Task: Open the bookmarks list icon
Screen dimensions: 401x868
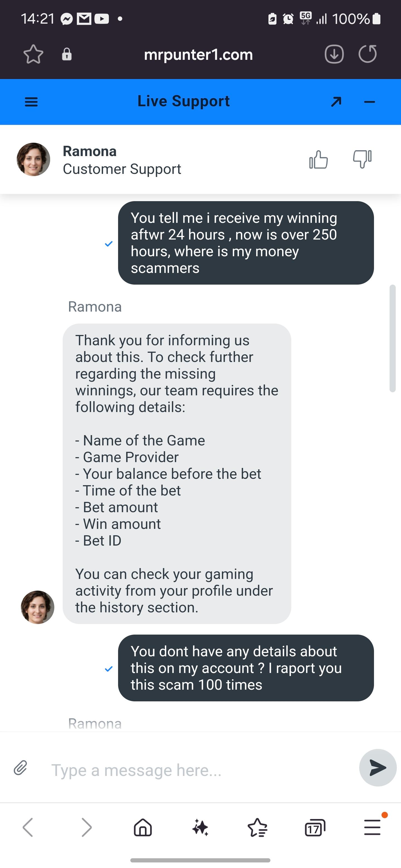Action: point(258,828)
